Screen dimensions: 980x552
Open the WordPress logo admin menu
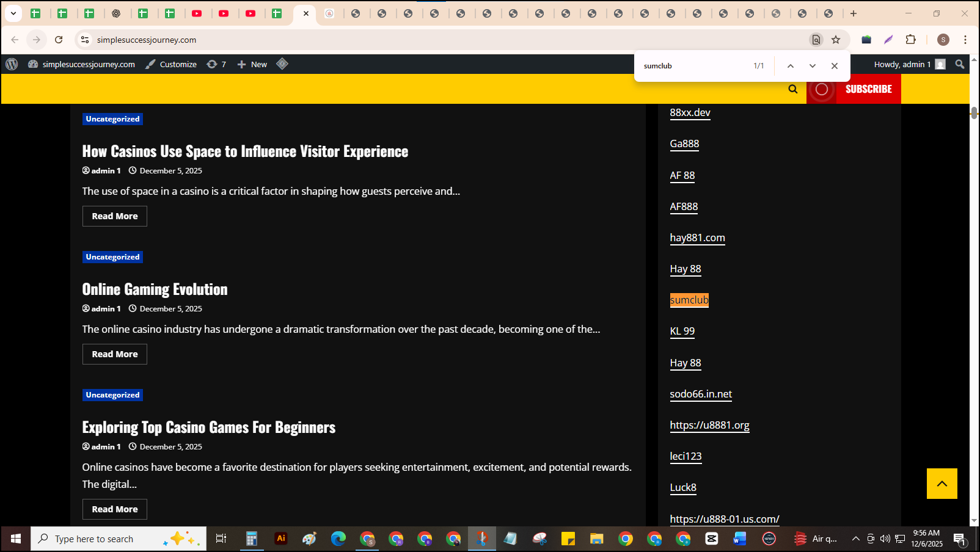coord(12,64)
